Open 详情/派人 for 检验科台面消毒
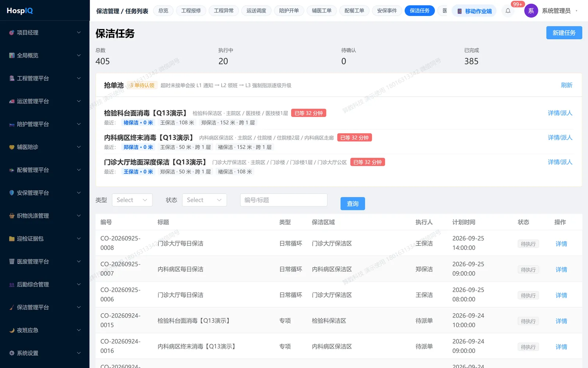This screenshot has width=588, height=368. tap(560, 113)
